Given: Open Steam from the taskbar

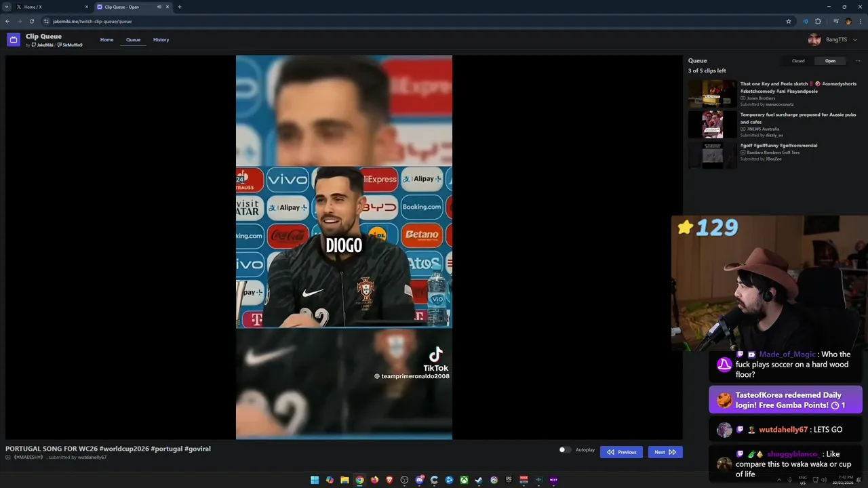Looking at the screenshot, I should [x=479, y=480].
